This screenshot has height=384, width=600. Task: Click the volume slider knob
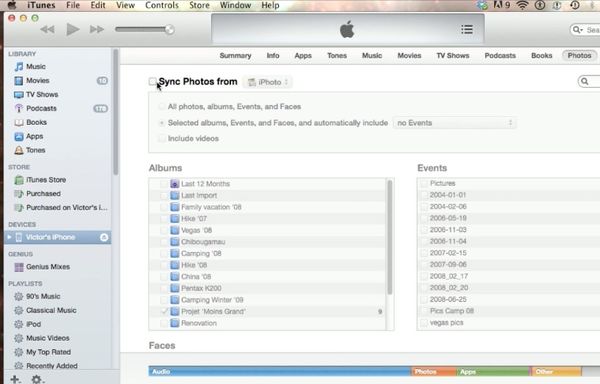(x=169, y=29)
